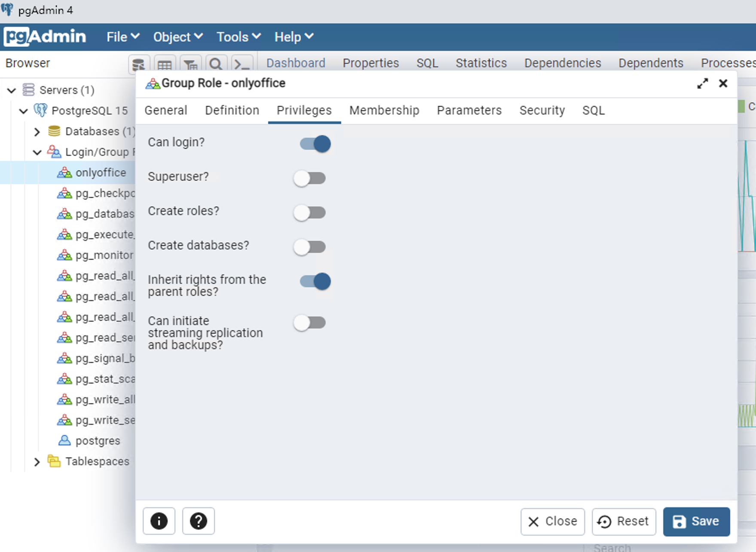756x552 pixels.
Task: Click the pg_write_all role icon
Action: point(64,399)
